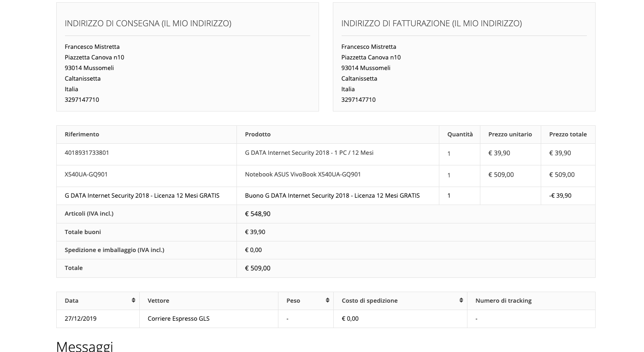Image resolution: width=644 pixels, height=352 pixels.
Task: Click the Prezzo totale column header
Action: click(x=567, y=135)
